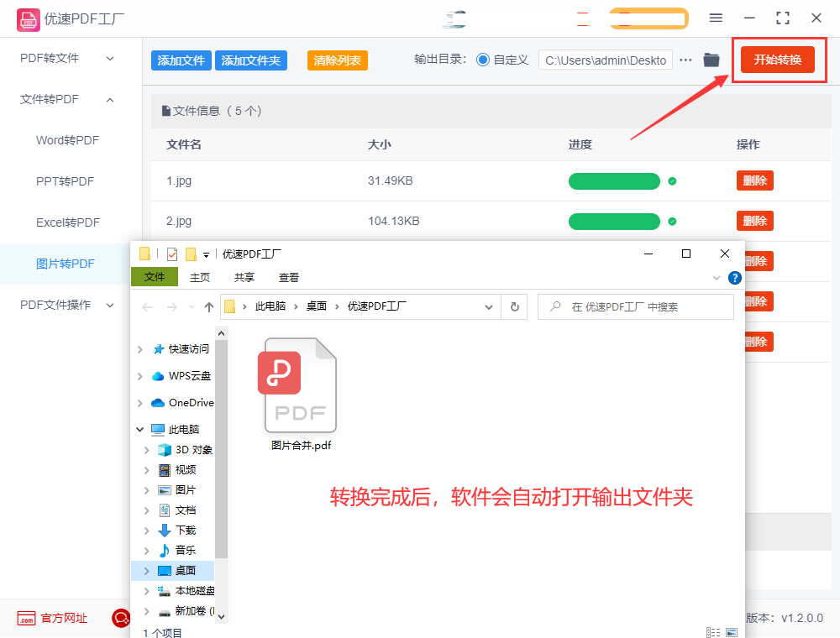Click the 官方网址 link
840x638 pixels.
(x=64, y=618)
